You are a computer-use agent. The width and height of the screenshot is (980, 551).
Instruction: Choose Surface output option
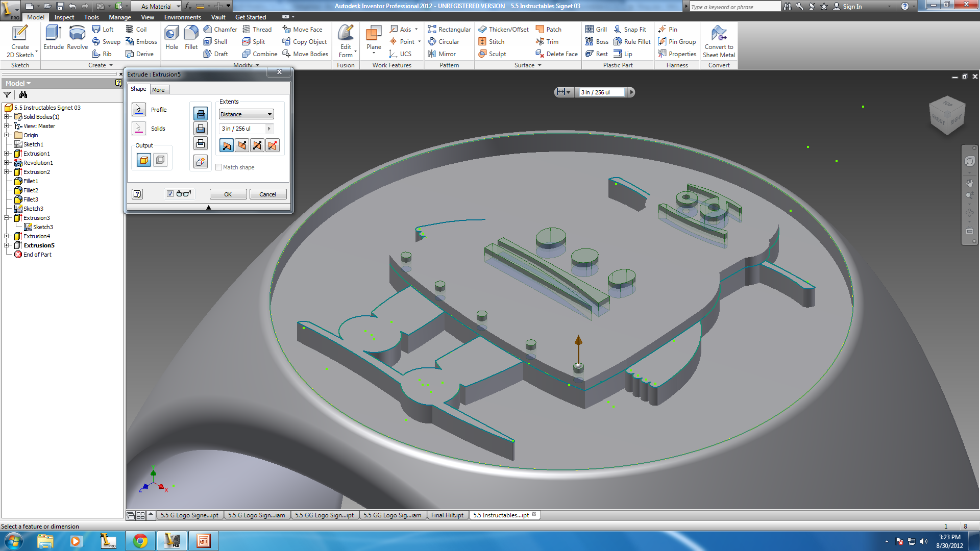160,160
